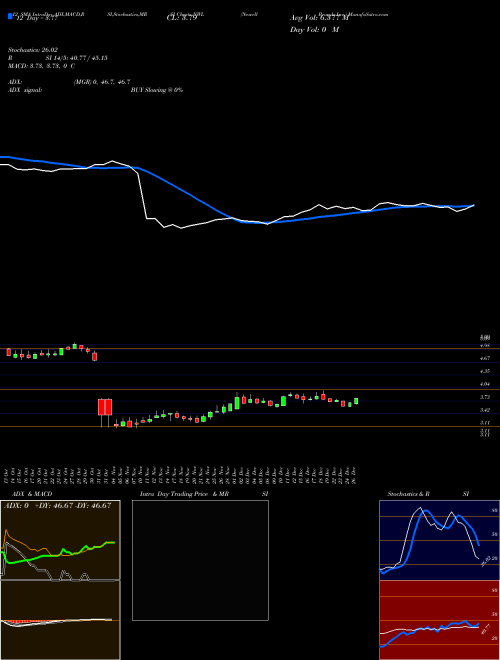
Task: Click the 'BUY Slowing @ 0%' signal text
Action: coord(157,90)
